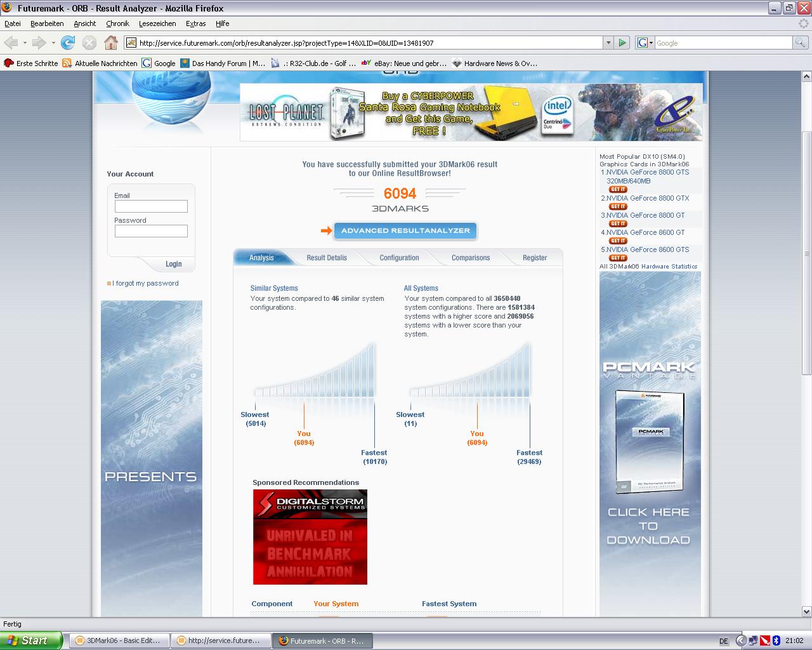Click the Back navigation arrow
The height and width of the screenshot is (650, 812).
tap(11, 43)
